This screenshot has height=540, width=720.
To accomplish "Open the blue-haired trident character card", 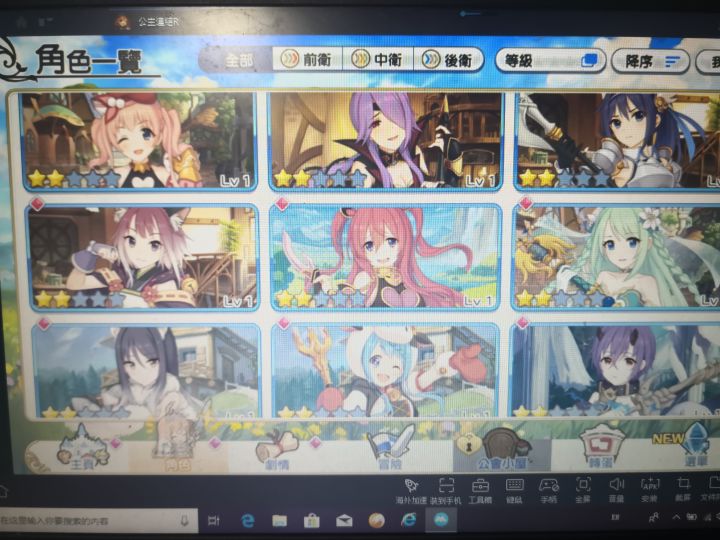I will coord(386,371).
